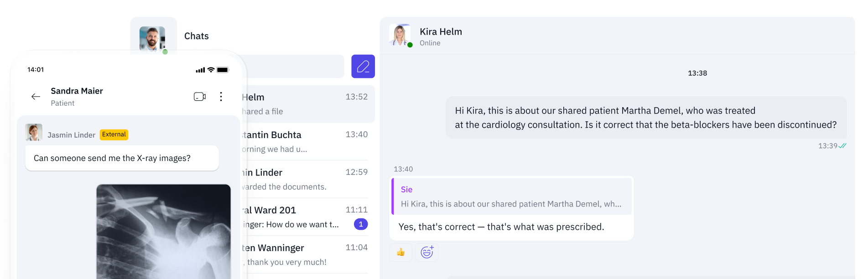Click the compose new chat pencil icon
Screen dimensions: 868x279
pyautogui.click(x=363, y=67)
